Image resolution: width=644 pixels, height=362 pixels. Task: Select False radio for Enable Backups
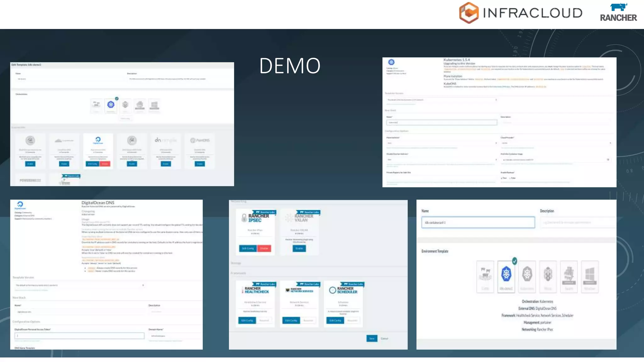(x=510, y=178)
